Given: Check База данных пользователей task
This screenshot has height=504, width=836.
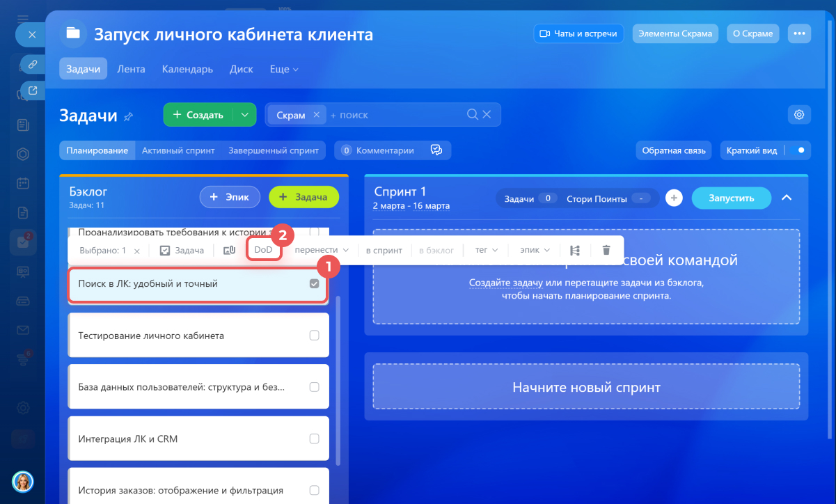Looking at the screenshot, I should (x=314, y=387).
